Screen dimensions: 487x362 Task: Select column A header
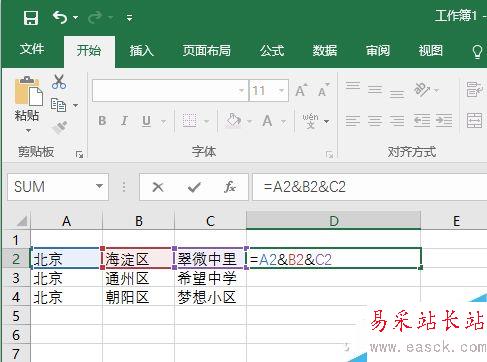[x=66, y=221]
